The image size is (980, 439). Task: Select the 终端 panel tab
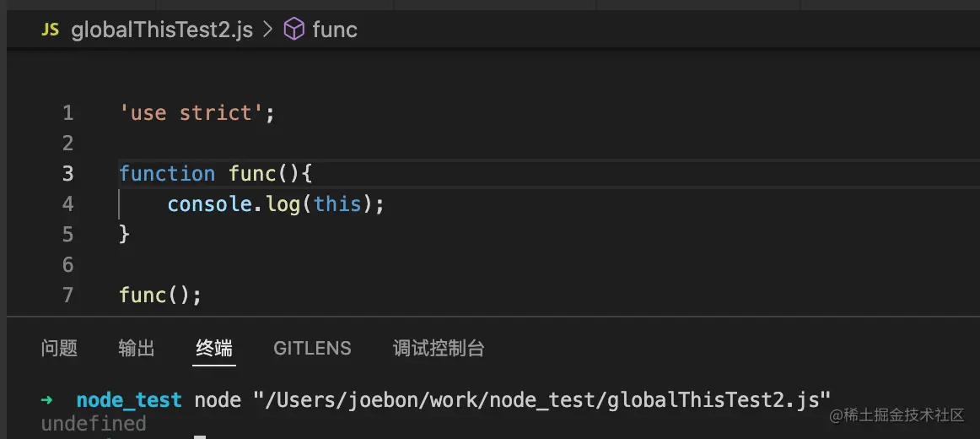coord(214,348)
